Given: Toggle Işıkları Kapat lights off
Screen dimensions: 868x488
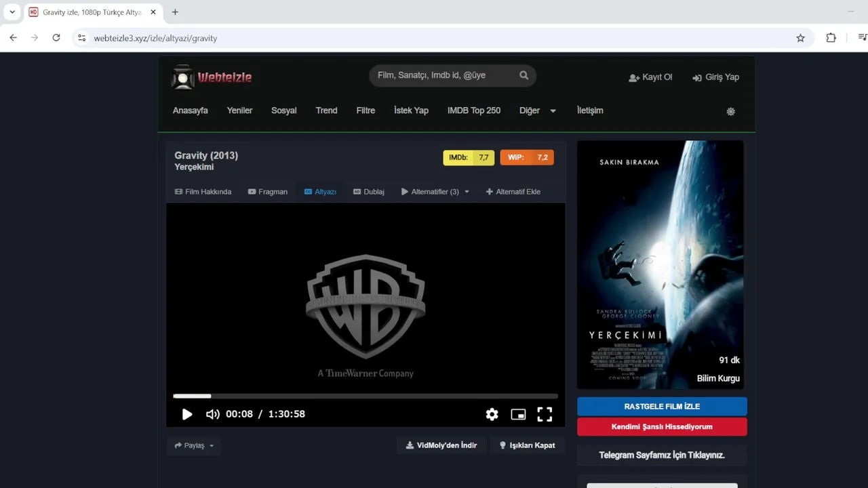Looking at the screenshot, I should pos(527,445).
